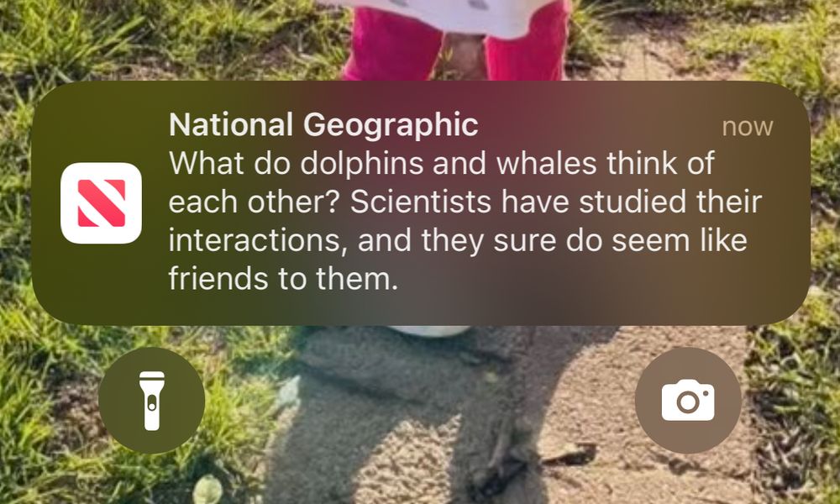840x504 pixels.
Task: Tap the white shoe below the notification
Action: tap(428, 332)
